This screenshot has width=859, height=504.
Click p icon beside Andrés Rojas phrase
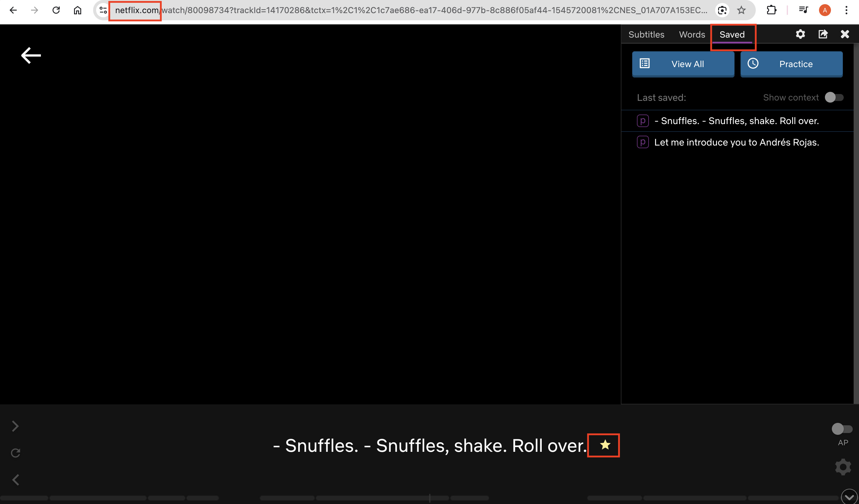tap(643, 142)
